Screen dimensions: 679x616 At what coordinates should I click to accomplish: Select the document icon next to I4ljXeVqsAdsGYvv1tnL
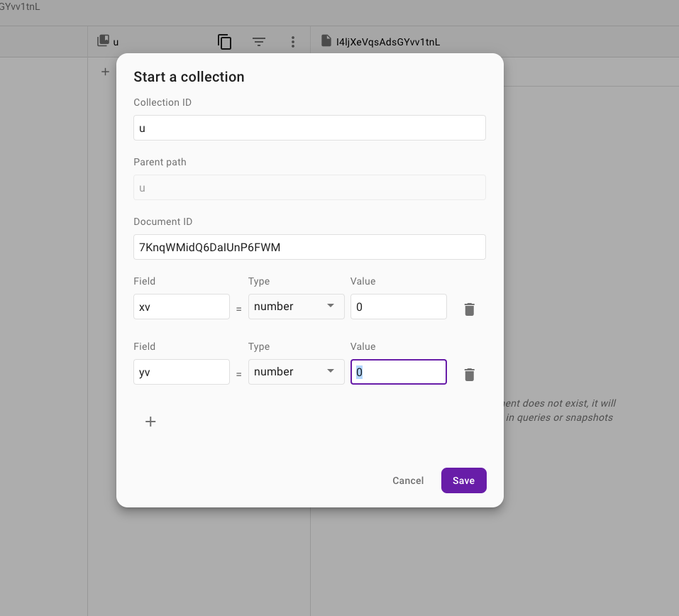pos(324,42)
